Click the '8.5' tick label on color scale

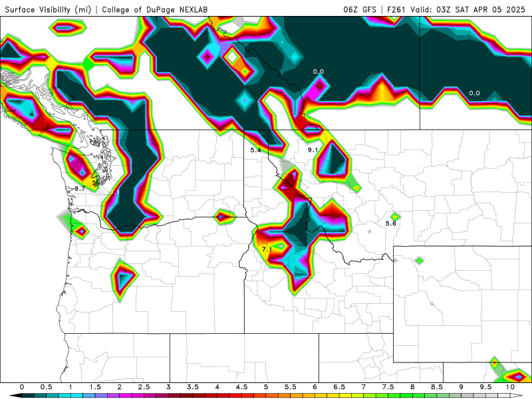click(x=437, y=387)
